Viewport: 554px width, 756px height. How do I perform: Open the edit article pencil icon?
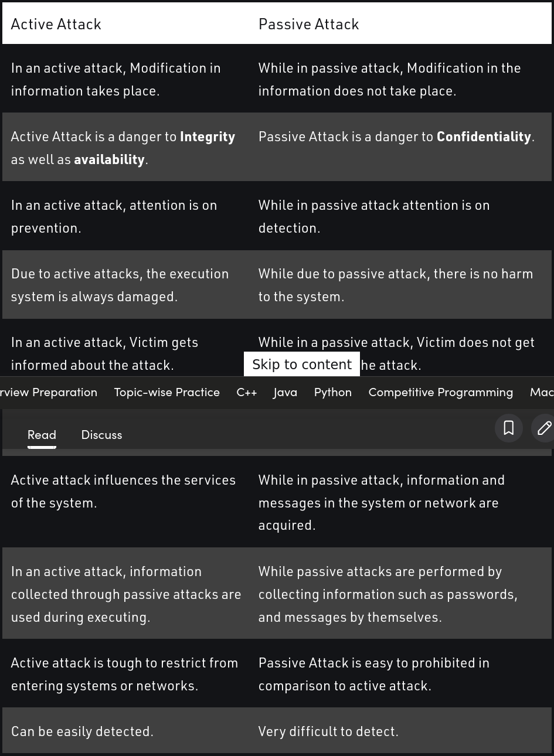(544, 428)
